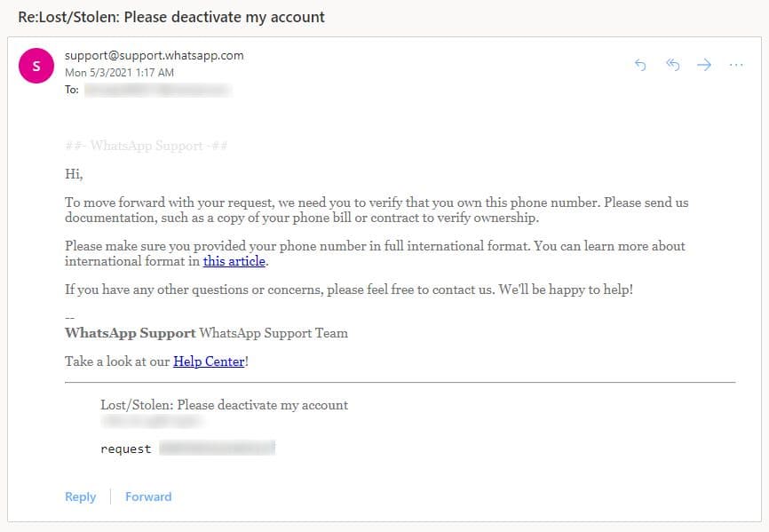Click the word "request" in quoted message
This screenshot has width=769, height=532.
[125, 449]
